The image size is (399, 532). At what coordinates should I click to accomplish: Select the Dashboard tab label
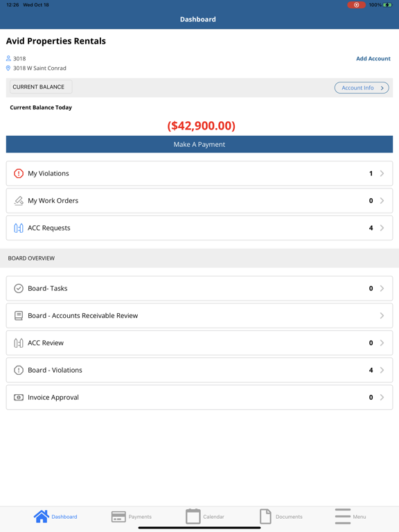[x=64, y=517]
